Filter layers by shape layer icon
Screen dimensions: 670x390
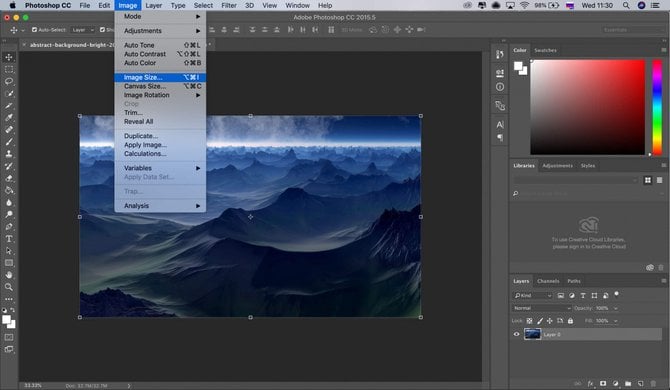(594, 295)
